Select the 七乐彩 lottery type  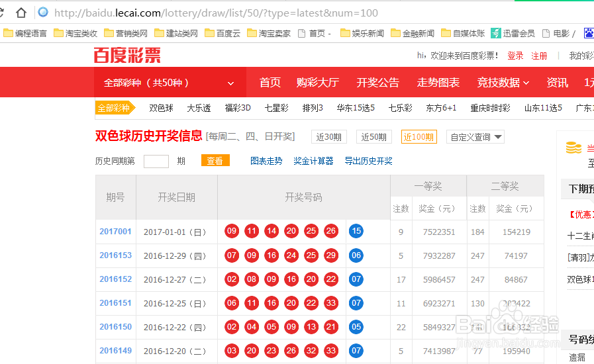pyautogui.click(x=401, y=108)
